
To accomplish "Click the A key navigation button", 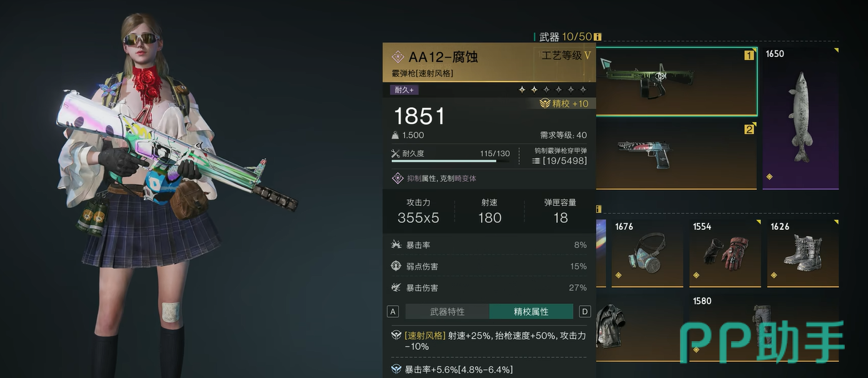I will coord(393,311).
